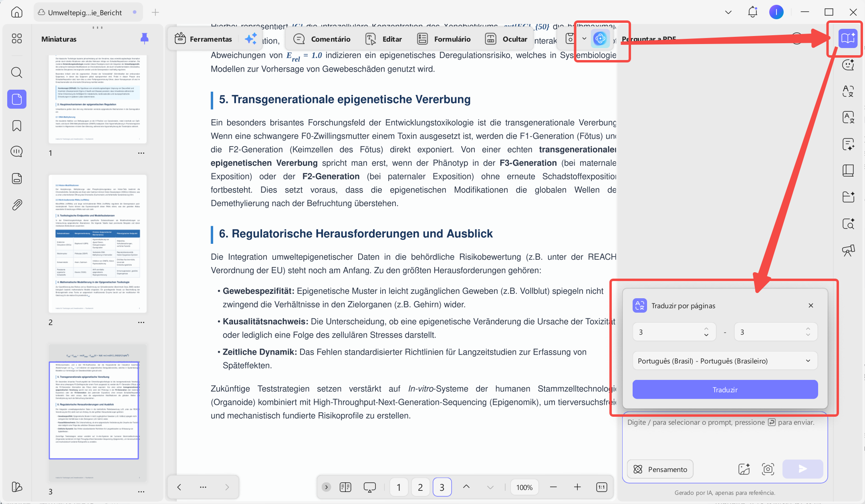Viewport: 865px width, 504px height.
Task: Open the AI summary notes icon
Action: coord(848,144)
